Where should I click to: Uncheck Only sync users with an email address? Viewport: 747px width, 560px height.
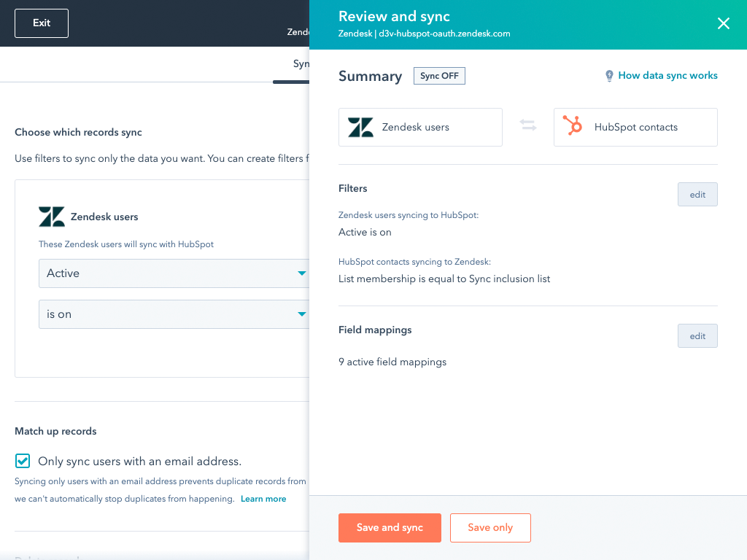22,461
